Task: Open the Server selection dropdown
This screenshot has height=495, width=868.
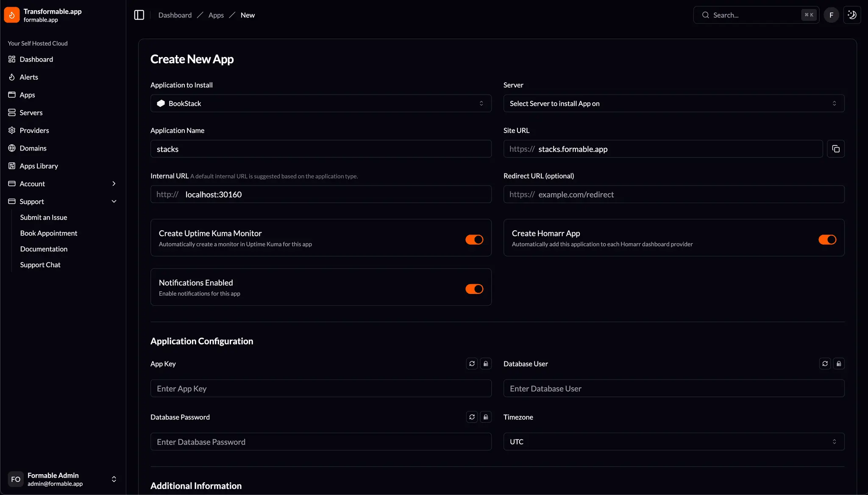Action: pos(674,103)
